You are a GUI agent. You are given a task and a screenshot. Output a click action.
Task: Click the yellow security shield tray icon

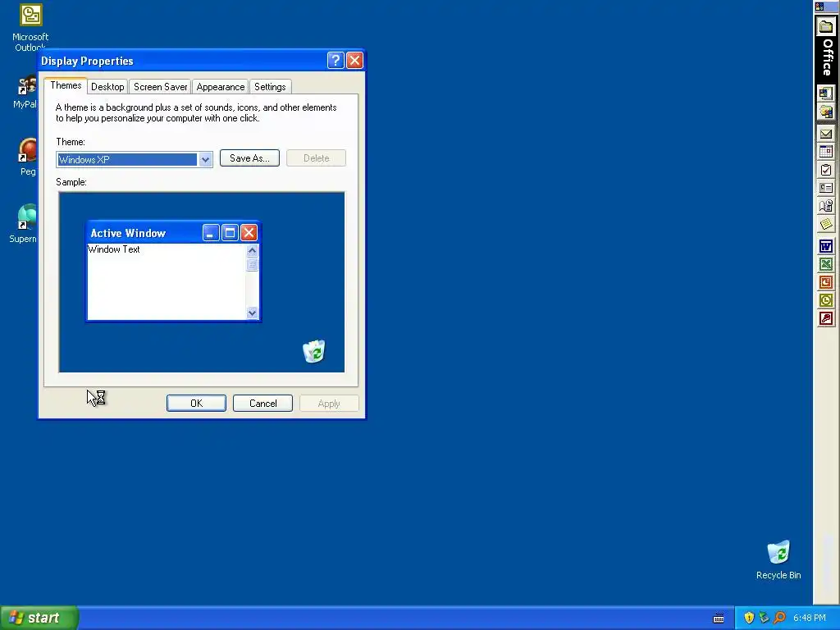click(x=749, y=618)
